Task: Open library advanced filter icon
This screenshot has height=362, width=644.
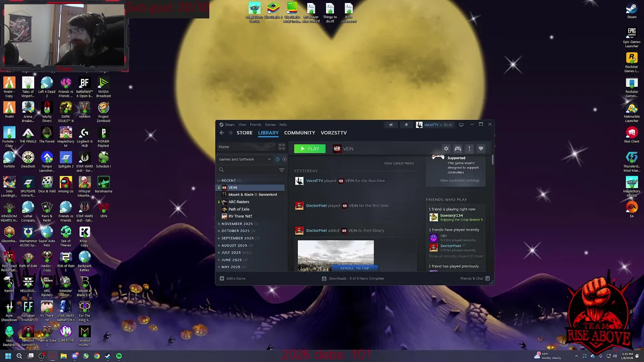Action: pyautogui.click(x=282, y=170)
